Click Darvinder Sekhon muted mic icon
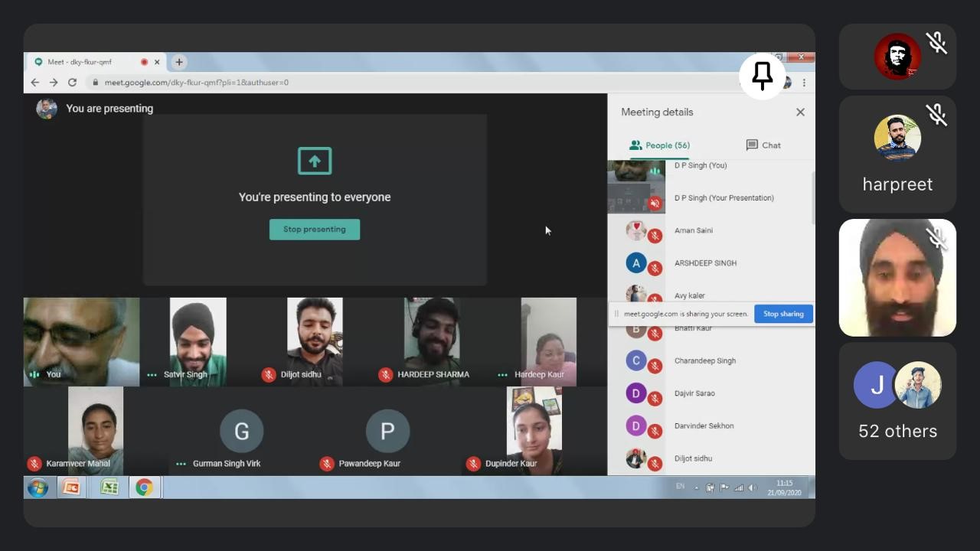 655,432
